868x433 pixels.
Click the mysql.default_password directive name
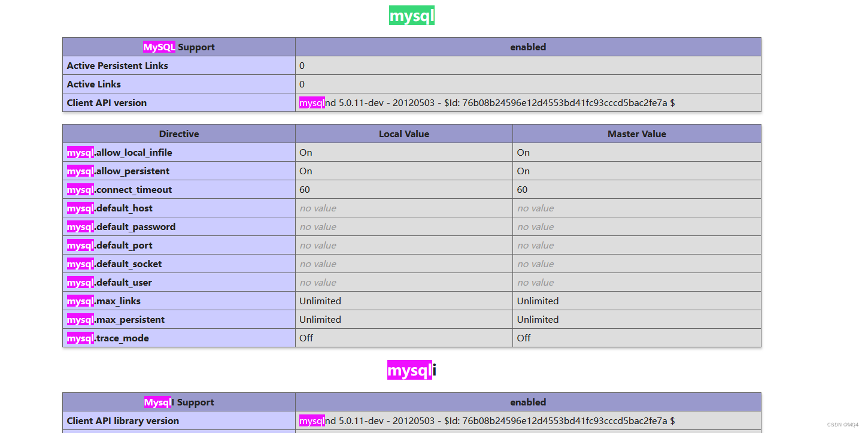pyautogui.click(x=121, y=226)
